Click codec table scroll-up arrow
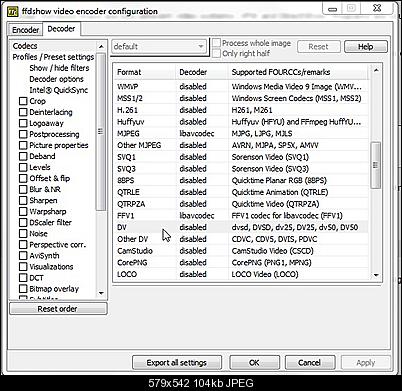This screenshot has height=391, width=402. click(x=376, y=70)
